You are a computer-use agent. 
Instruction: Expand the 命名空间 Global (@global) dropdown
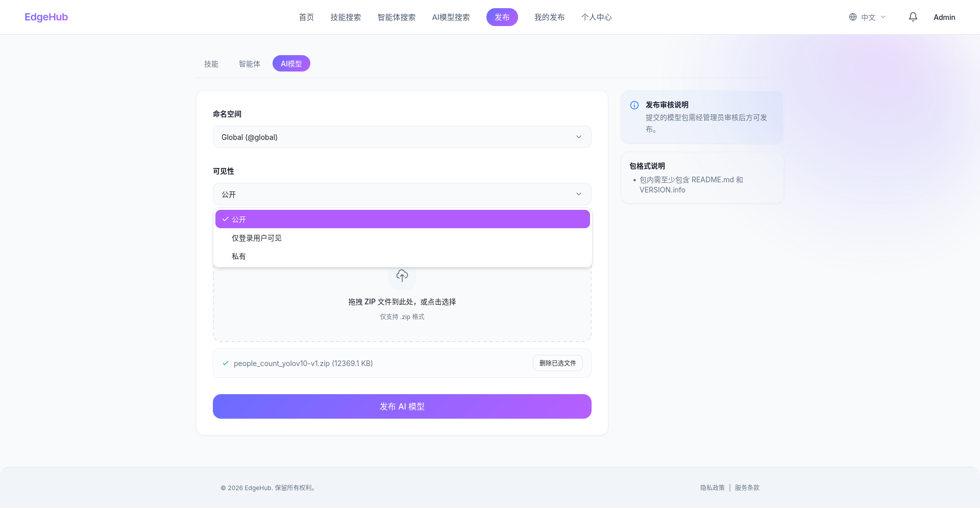pyautogui.click(x=402, y=137)
